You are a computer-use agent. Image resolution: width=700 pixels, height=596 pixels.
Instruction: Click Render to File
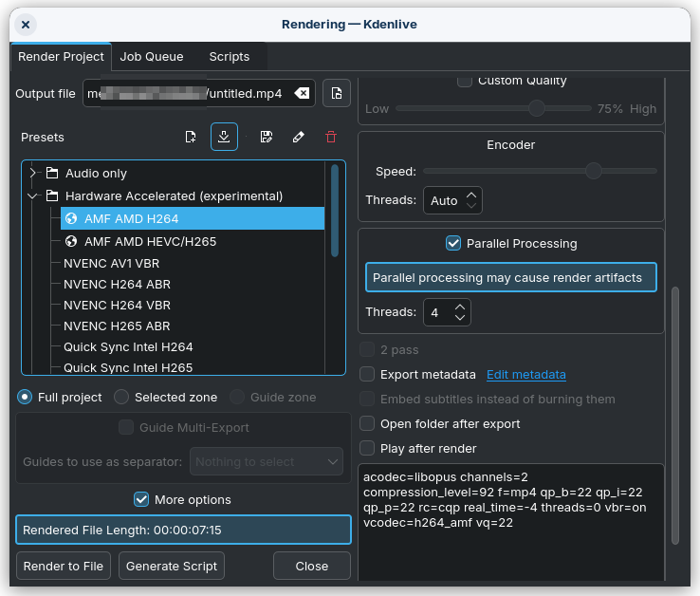point(64,566)
